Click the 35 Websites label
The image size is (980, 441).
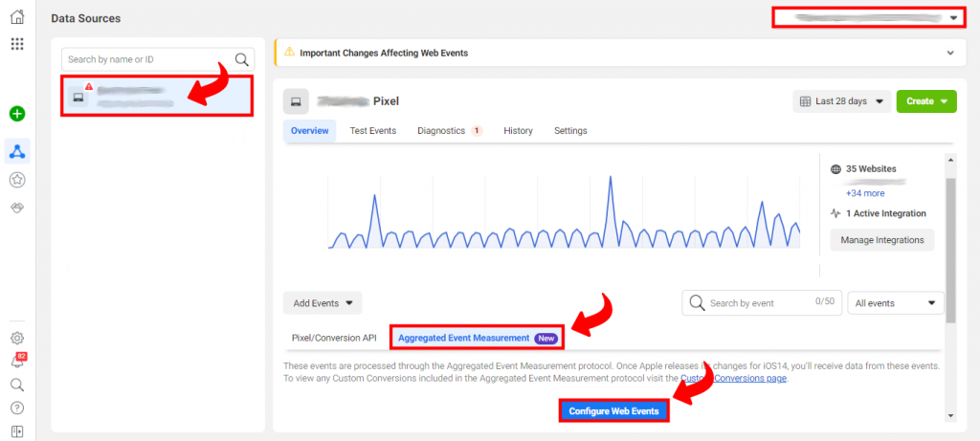(x=871, y=168)
